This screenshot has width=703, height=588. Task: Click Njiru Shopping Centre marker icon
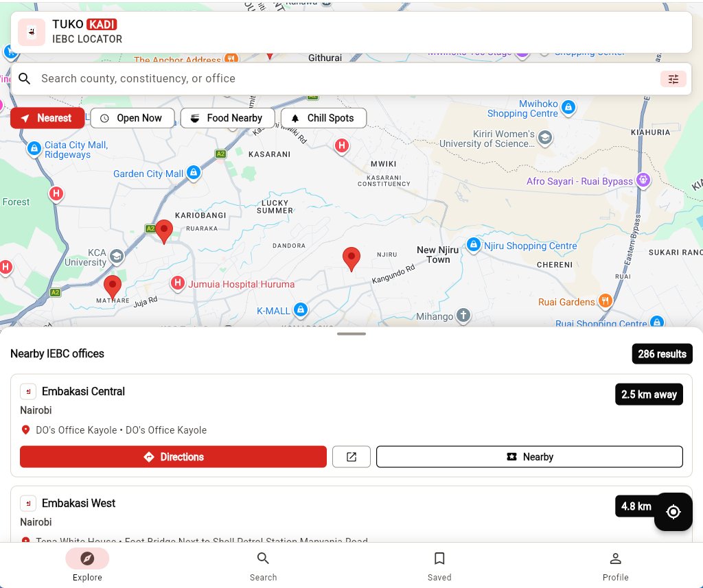click(474, 245)
